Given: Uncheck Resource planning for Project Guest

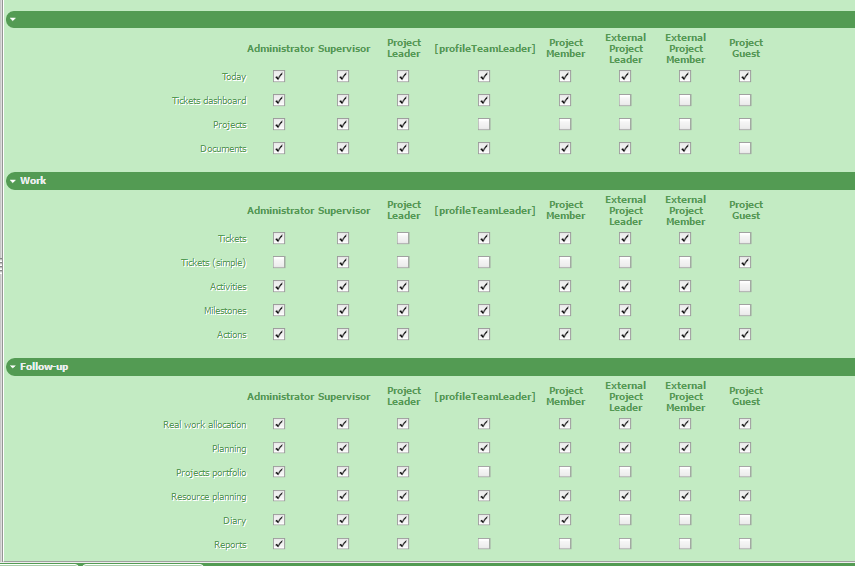Looking at the screenshot, I should coord(745,496).
